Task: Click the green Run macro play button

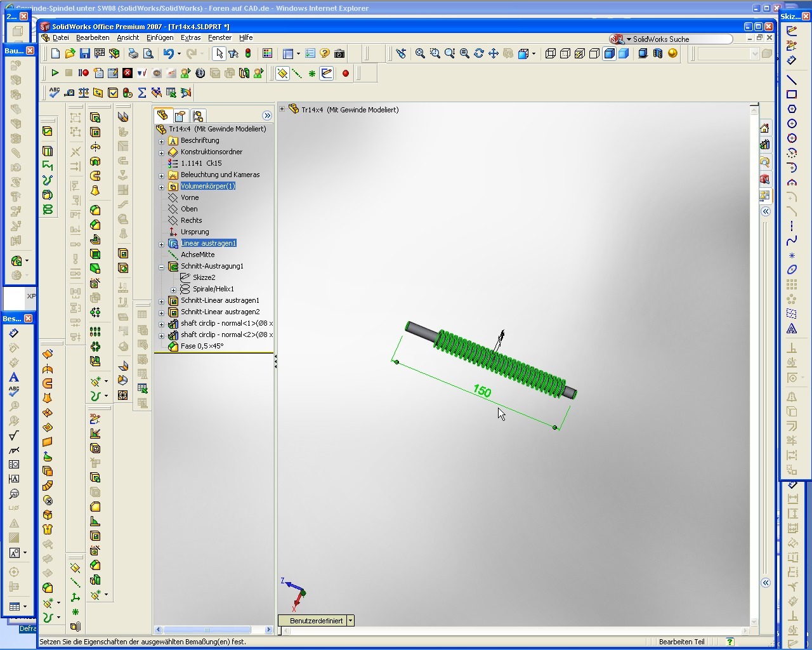Action: click(55, 74)
